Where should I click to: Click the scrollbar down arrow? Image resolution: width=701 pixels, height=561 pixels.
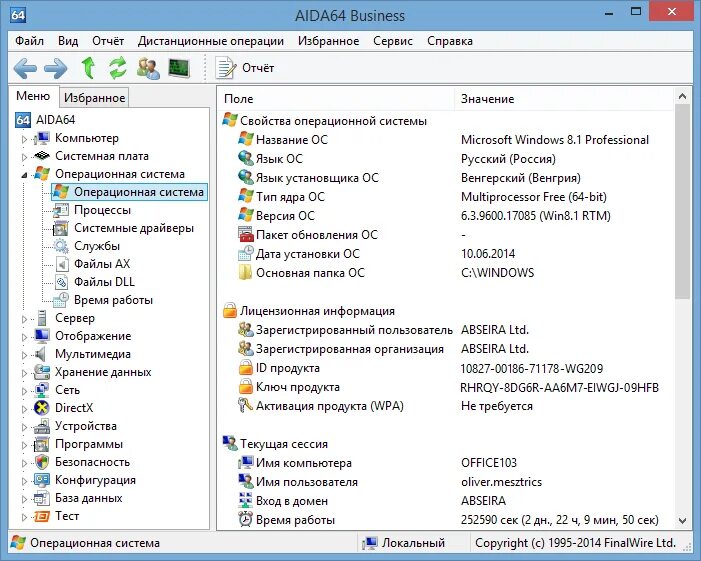pyautogui.click(x=682, y=520)
